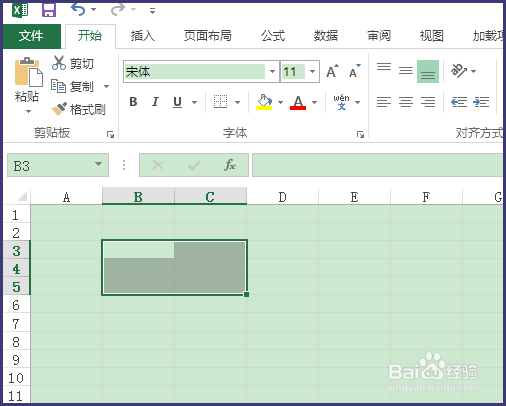Apply yellow fill color bucket
506x406 pixels.
(264, 102)
